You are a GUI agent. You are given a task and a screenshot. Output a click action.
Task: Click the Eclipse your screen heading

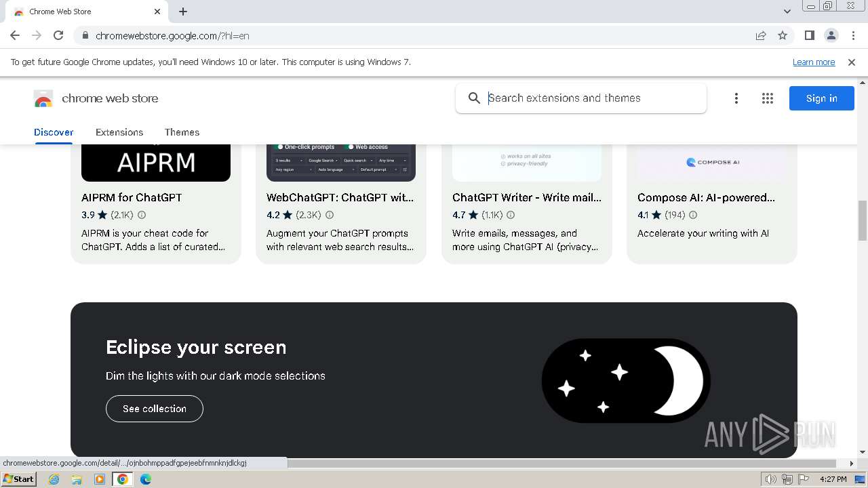[x=196, y=347]
